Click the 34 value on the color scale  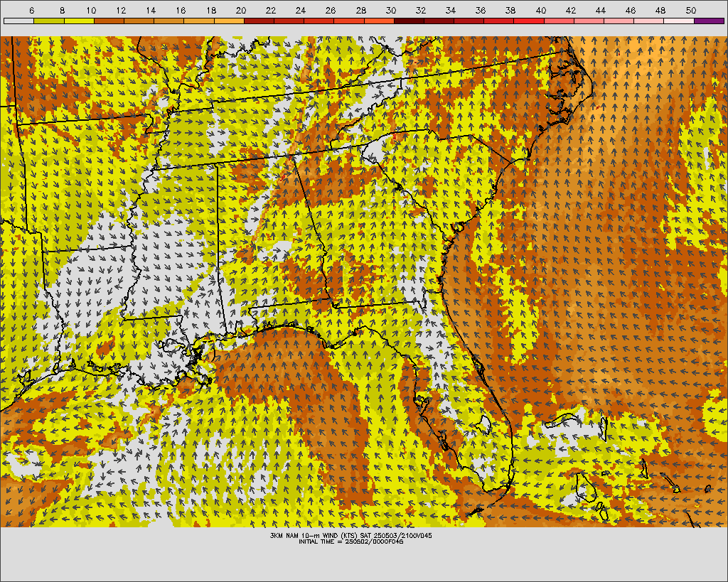coord(451,11)
